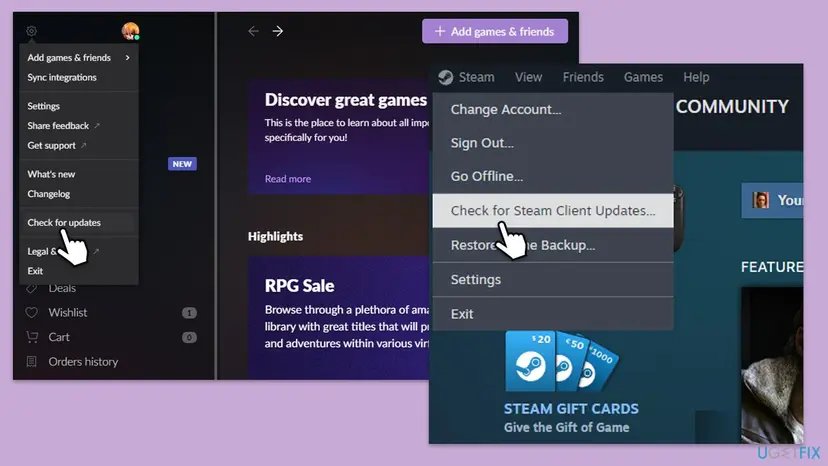Open the Discover great games card title
828x466 pixels.
coord(345,100)
